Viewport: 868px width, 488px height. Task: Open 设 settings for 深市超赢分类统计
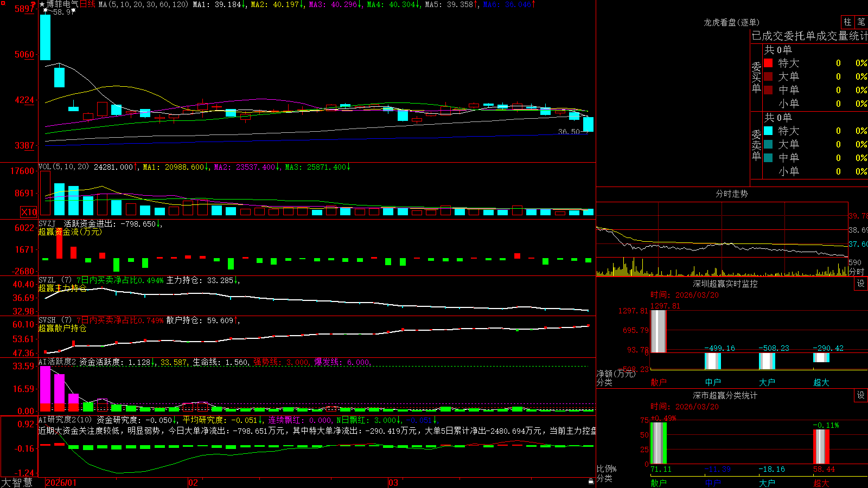coord(861,395)
